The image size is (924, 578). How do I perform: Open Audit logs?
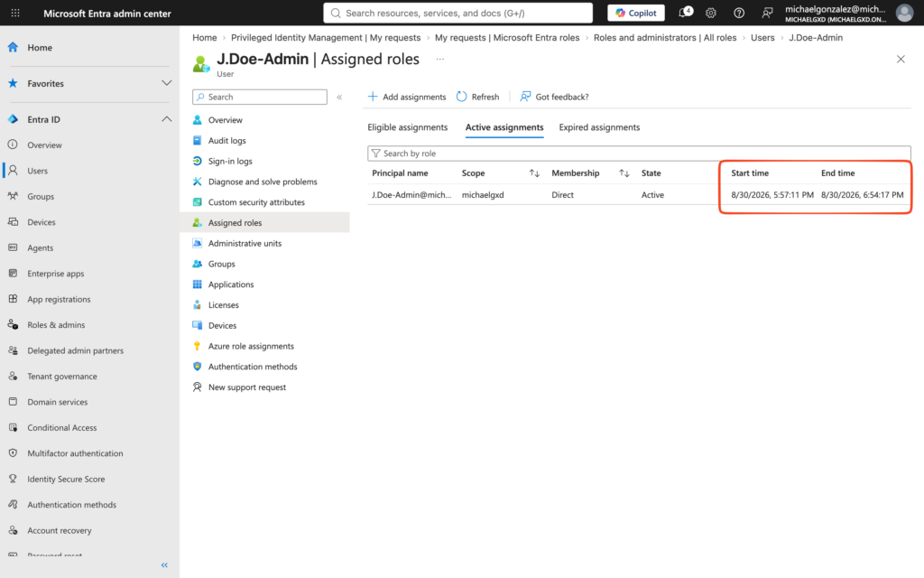click(226, 141)
